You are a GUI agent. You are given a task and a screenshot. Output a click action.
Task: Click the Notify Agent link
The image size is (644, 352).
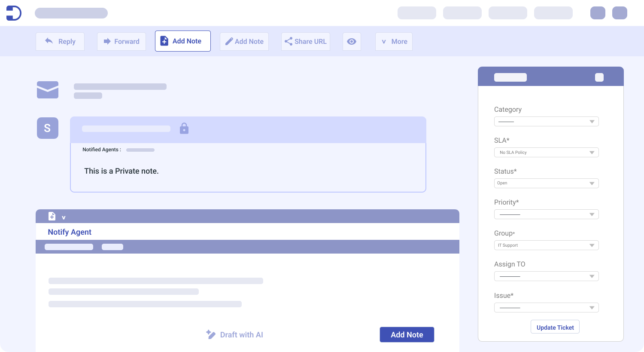[70, 232]
